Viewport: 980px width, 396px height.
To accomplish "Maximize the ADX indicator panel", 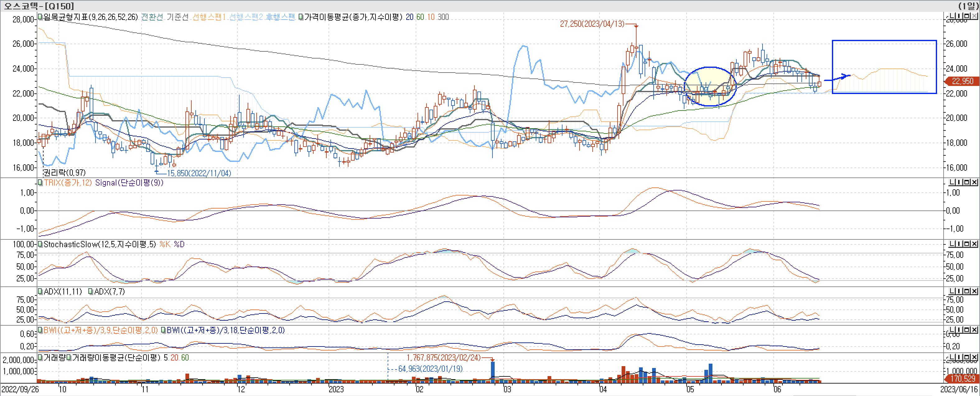I will 967,291.
